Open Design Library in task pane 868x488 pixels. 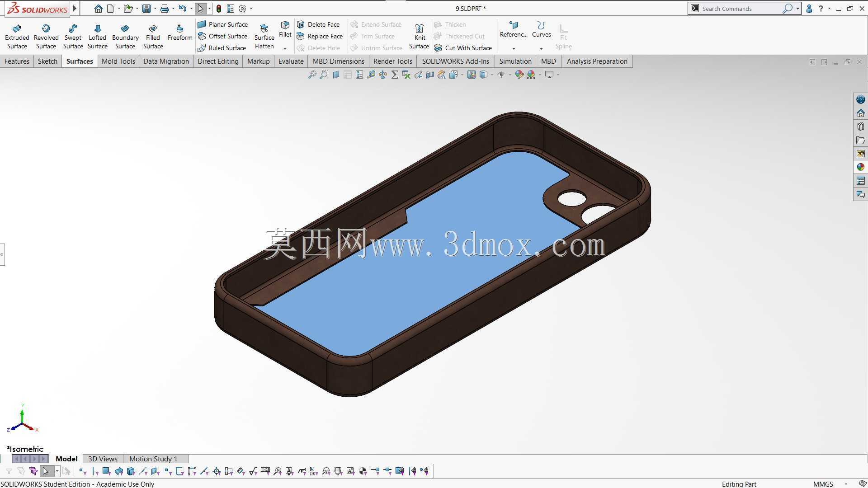point(860,127)
